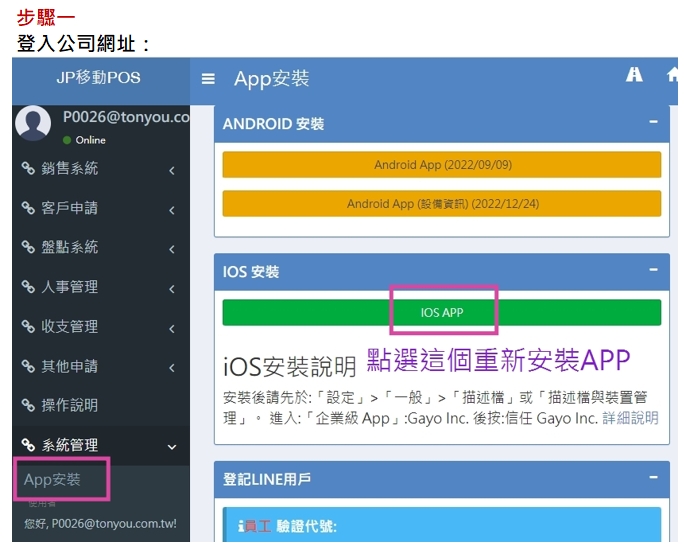The image size is (684, 551).
Task: Click the link icon beside 操作說明
Action: point(28,405)
